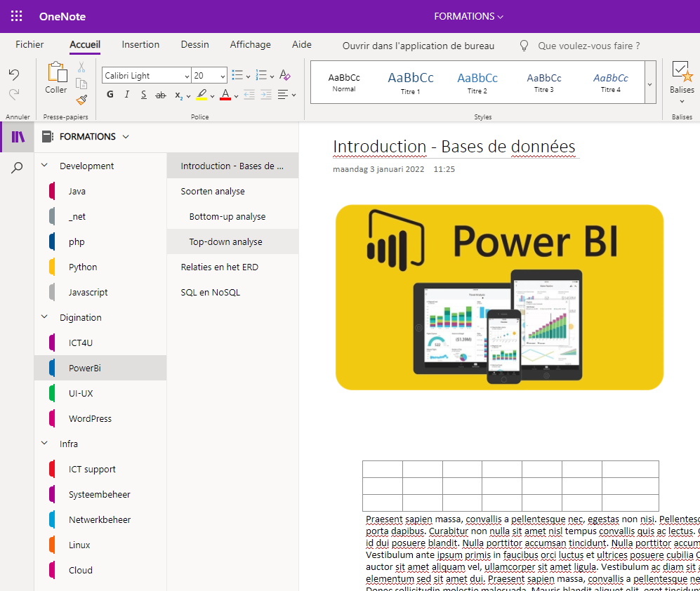Click the Power BI image
Viewport: 700px width, 591px height.
(500, 298)
